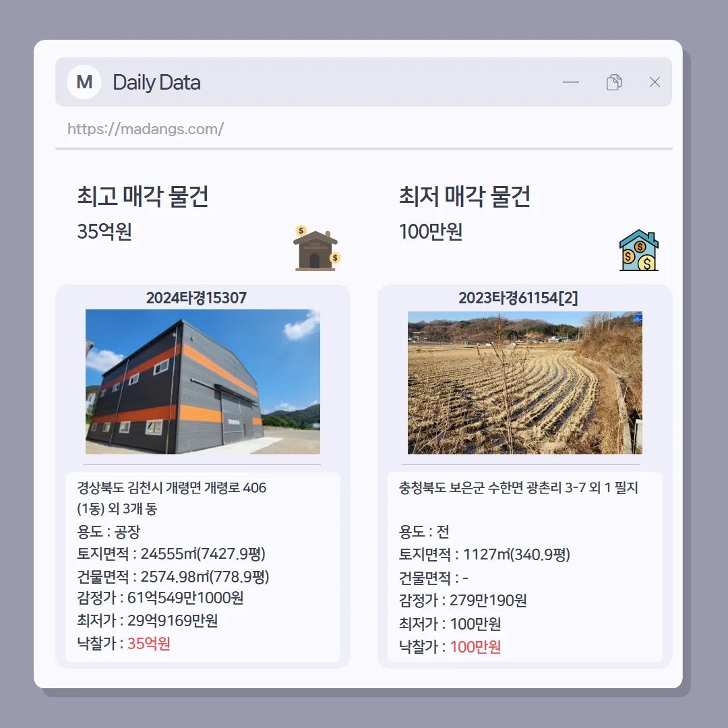Click the 최고 매각 물건 heading
Screen dimensions: 728x728
pyautogui.click(x=142, y=196)
